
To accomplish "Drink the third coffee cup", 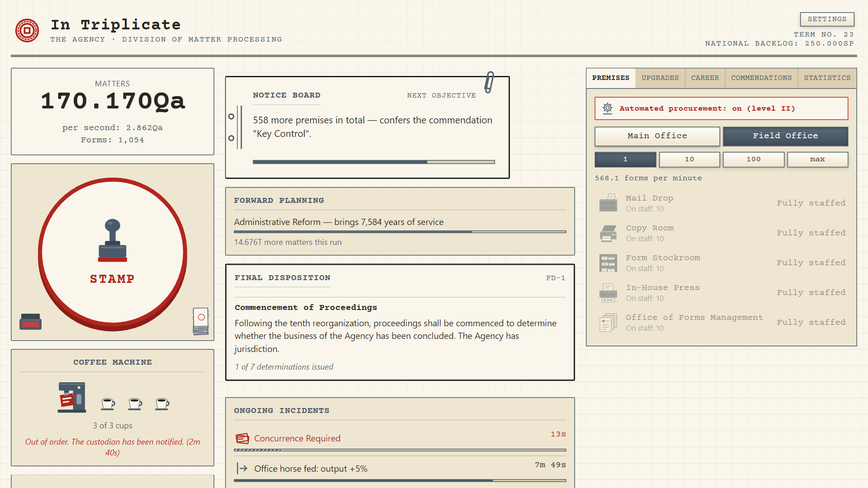I will 162,404.
